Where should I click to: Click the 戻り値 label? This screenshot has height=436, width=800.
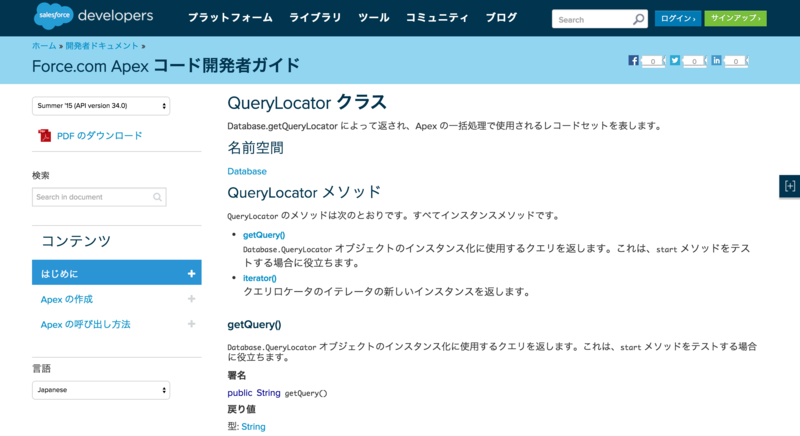(x=241, y=409)
